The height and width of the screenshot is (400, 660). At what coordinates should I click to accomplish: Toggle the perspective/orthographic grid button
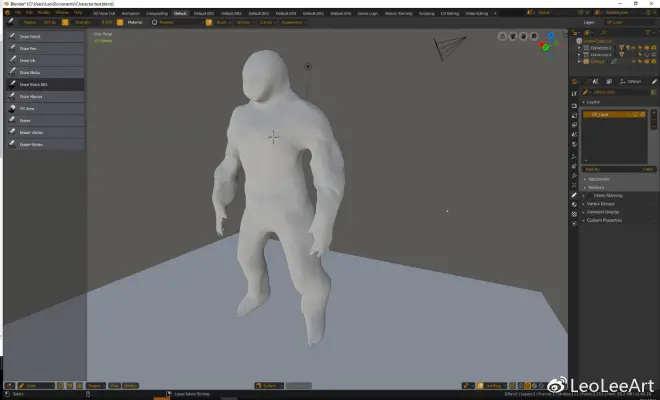tap(502, 37)
